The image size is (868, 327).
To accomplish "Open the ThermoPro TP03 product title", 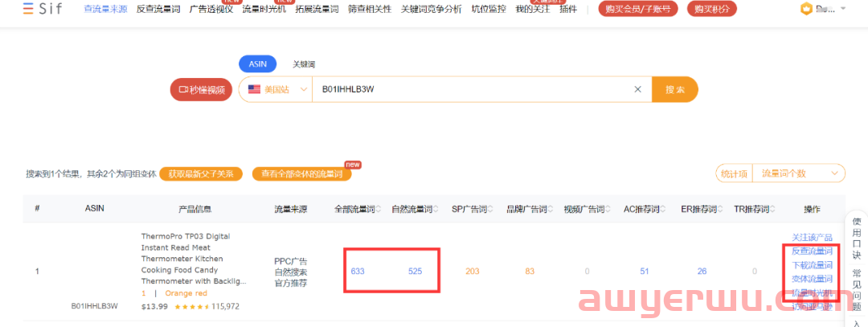I will click(193, 259).
